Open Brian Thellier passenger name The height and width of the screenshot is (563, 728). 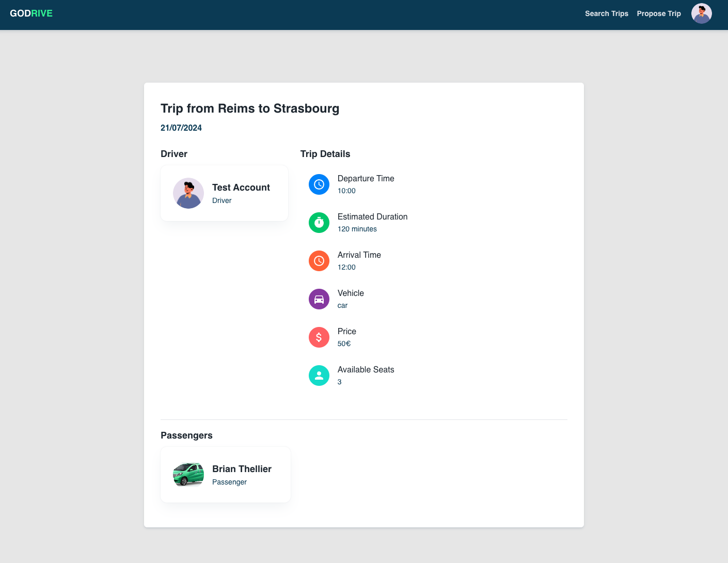(x=242, y=469)
